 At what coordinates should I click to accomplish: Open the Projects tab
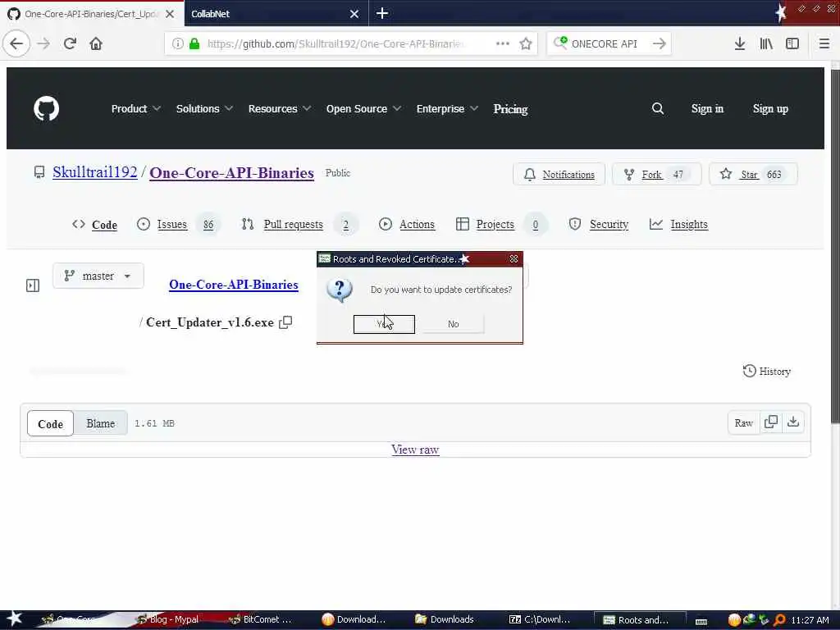tap(500, 225)
